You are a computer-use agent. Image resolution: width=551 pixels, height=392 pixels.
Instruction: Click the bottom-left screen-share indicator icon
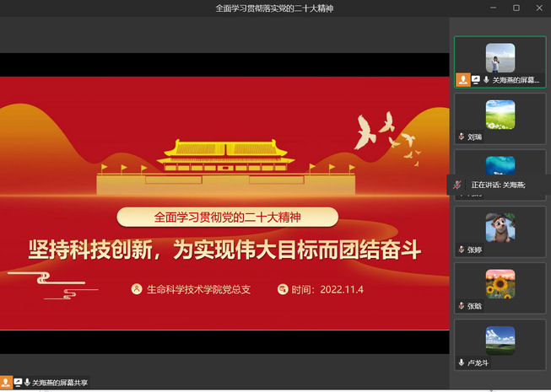pyautogui.click(x=18, y=383)
